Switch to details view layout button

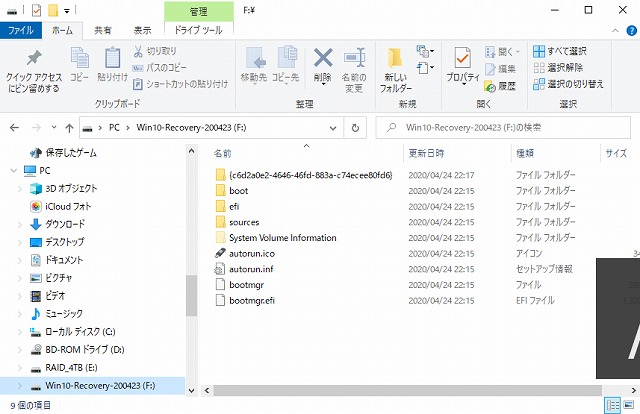(x=613, y=405)
